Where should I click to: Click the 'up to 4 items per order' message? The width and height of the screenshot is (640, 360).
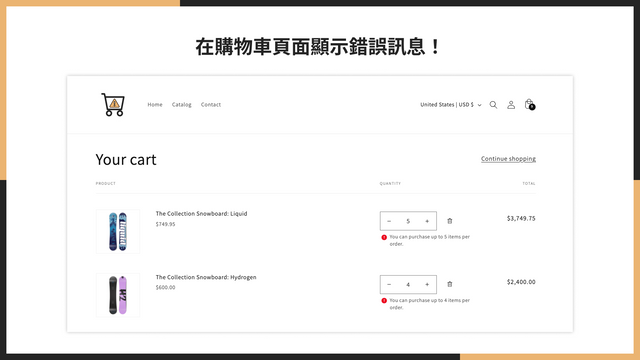(x=429, y=304)
